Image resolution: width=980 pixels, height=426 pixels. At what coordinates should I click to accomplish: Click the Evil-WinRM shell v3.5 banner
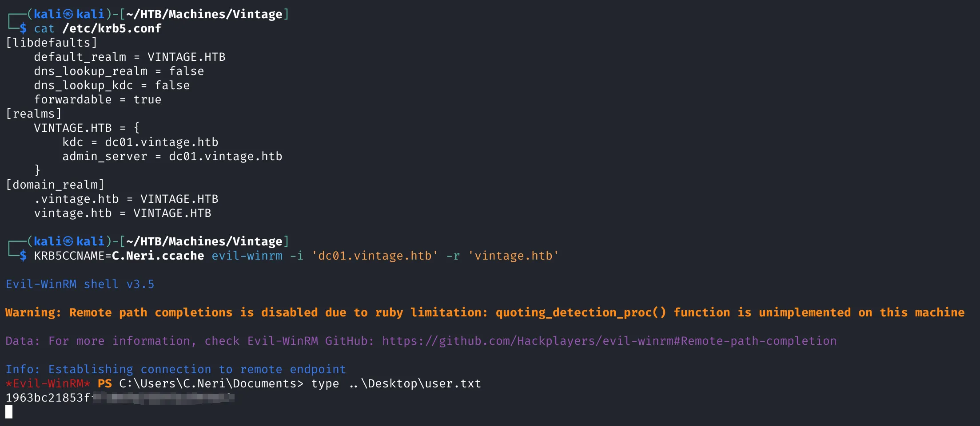80,284
